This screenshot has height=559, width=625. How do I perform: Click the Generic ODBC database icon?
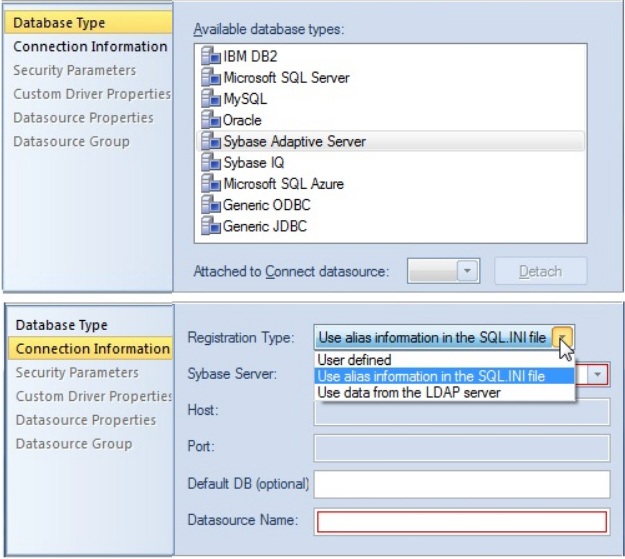(x=210, y=204)
